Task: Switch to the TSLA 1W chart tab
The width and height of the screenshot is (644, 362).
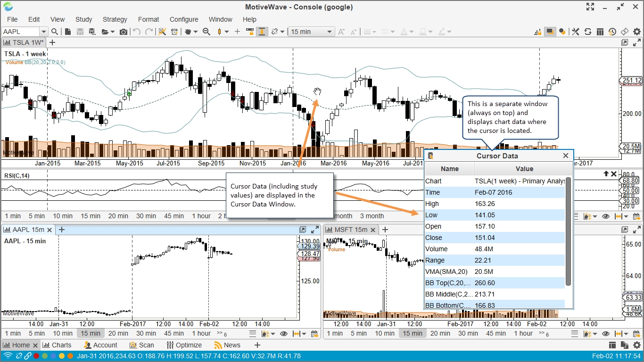Action: coord(23,42)
